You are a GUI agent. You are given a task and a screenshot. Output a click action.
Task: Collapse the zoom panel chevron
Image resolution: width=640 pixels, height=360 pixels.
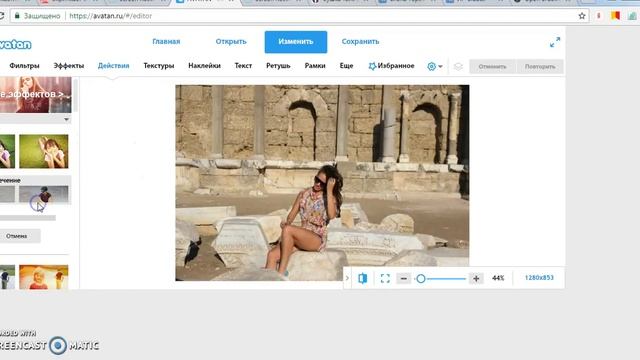tap(347, 278)
